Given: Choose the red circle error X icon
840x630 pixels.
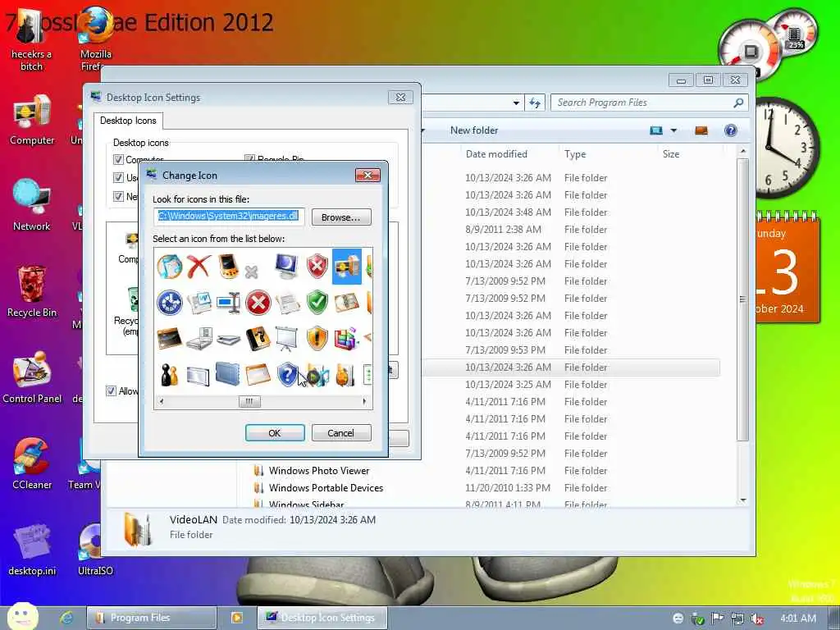Looking at the screenshot, I should pyautogui.click(x=258, y=304).
